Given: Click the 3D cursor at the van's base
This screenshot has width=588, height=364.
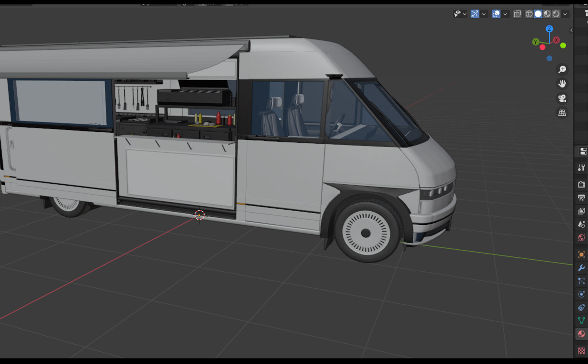Looking at the screenshot, I should tap(199, 216).
